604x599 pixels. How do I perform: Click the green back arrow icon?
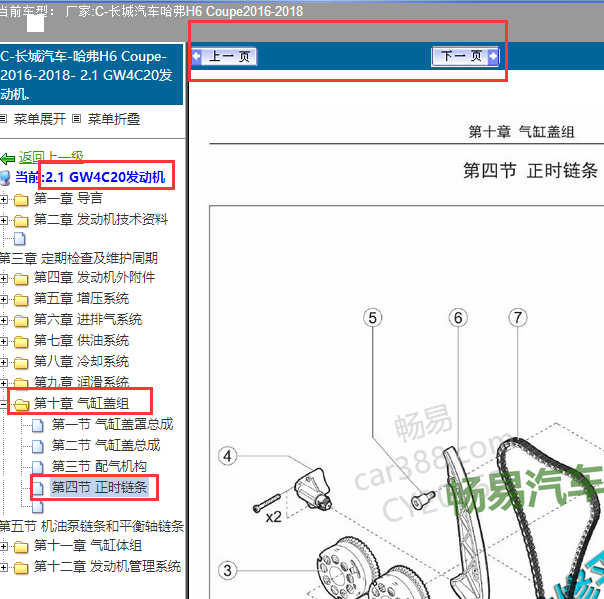coord(7,158)
